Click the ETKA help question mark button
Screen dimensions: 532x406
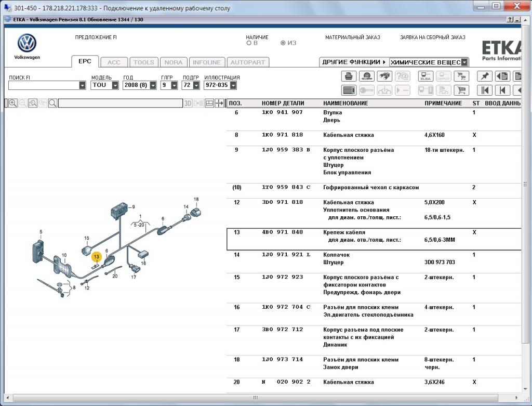tap(510, 20)
